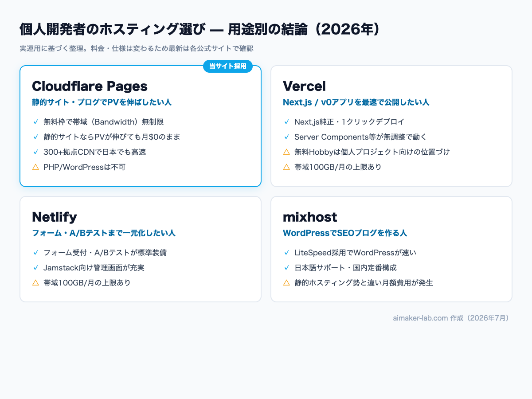Click checkmark beside Server Components line
This screenshot has width=532, height=399.
286,137
